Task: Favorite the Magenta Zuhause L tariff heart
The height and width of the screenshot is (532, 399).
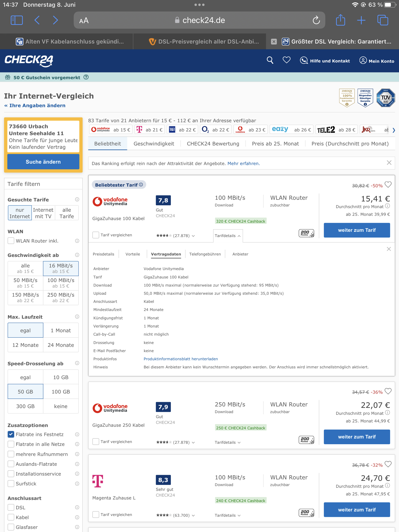Action: 388,464
